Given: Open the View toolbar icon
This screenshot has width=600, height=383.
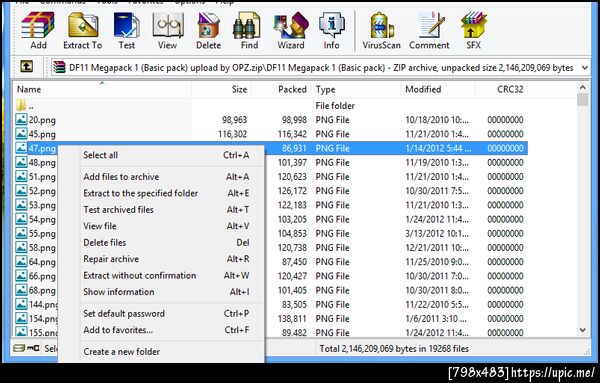Looking at the screenshot, I should tap(168, 31).
